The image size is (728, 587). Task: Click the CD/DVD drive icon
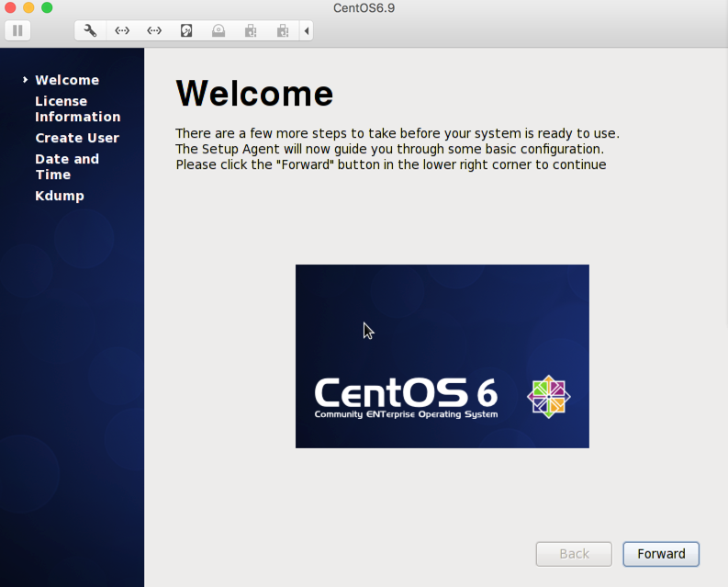tap(218, 30)
